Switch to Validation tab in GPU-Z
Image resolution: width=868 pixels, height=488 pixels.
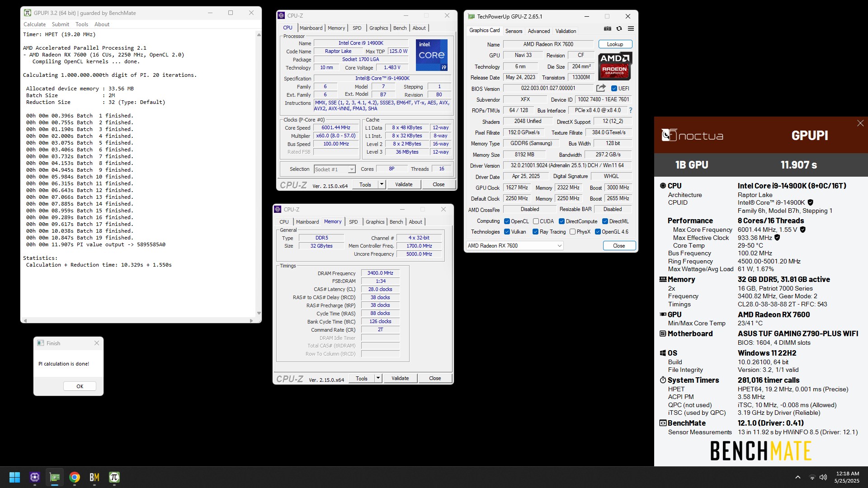point(566,31)
